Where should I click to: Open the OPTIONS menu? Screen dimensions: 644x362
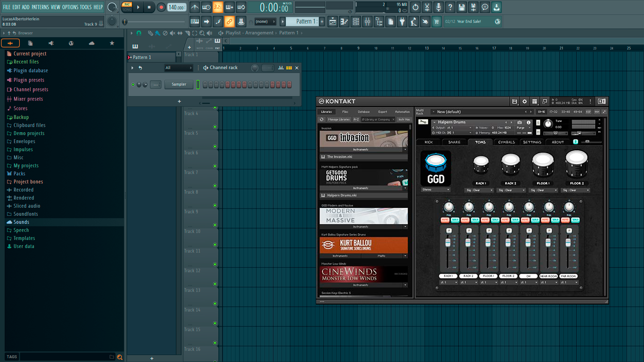(70, 7)
